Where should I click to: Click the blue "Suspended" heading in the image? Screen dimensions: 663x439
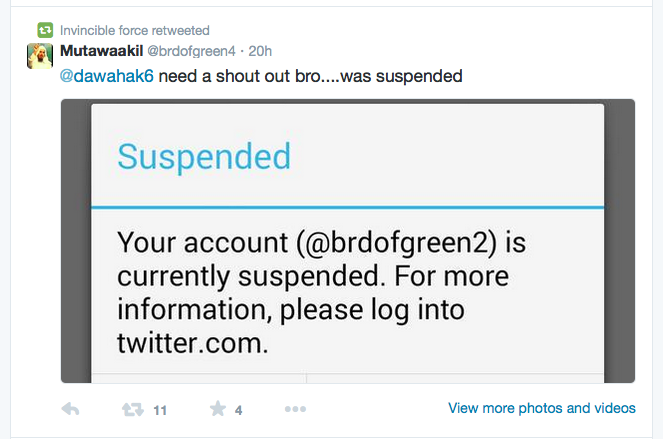point(204,157)
